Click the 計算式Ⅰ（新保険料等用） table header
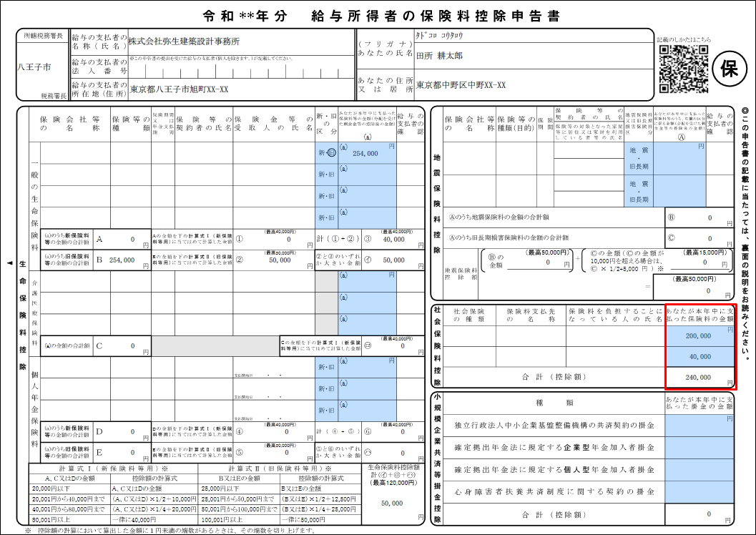This screenshot has height=535, width=756. coord(113,468)
